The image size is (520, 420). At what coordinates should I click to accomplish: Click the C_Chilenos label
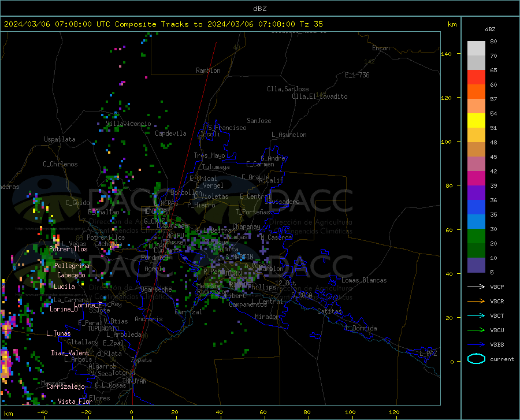click(60, 164)
